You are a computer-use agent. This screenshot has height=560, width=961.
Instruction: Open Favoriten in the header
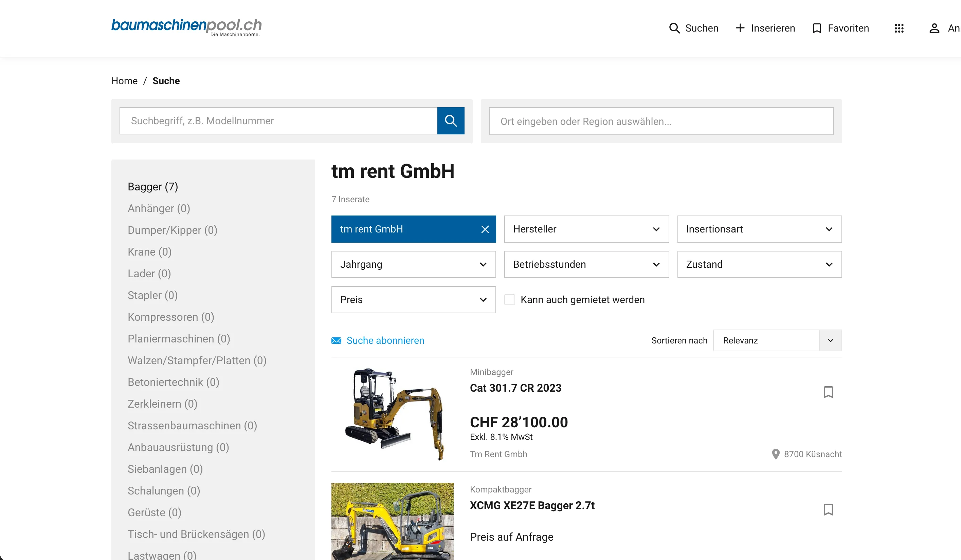click(x=840, y=28)
